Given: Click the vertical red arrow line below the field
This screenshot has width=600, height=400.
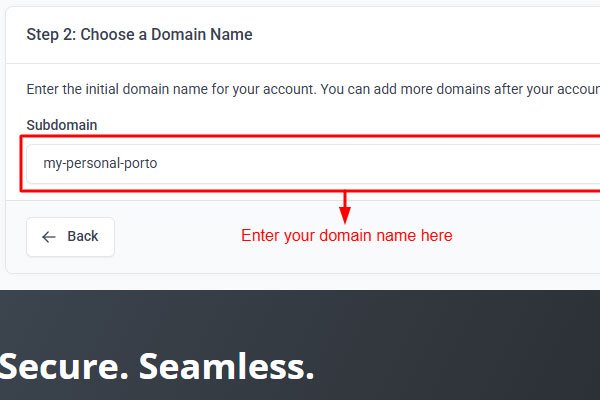Looking at the screenshot, I should click(x=346, y=200).
